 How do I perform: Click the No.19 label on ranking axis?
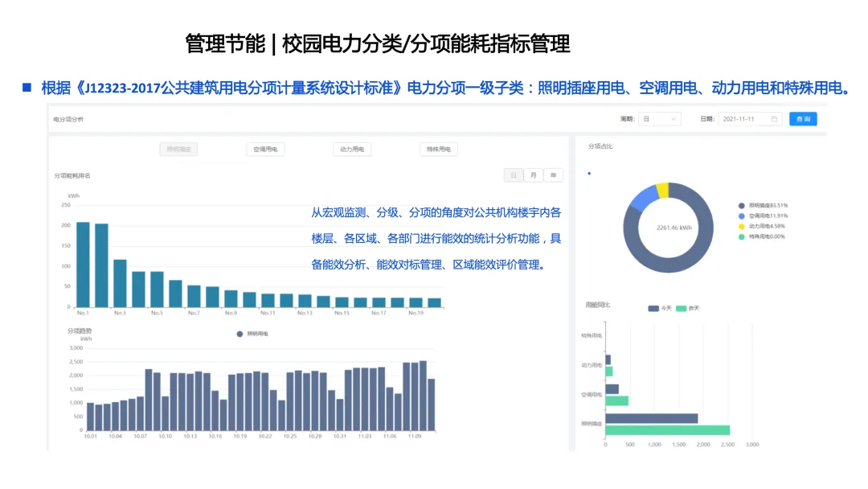click(416, 313)
